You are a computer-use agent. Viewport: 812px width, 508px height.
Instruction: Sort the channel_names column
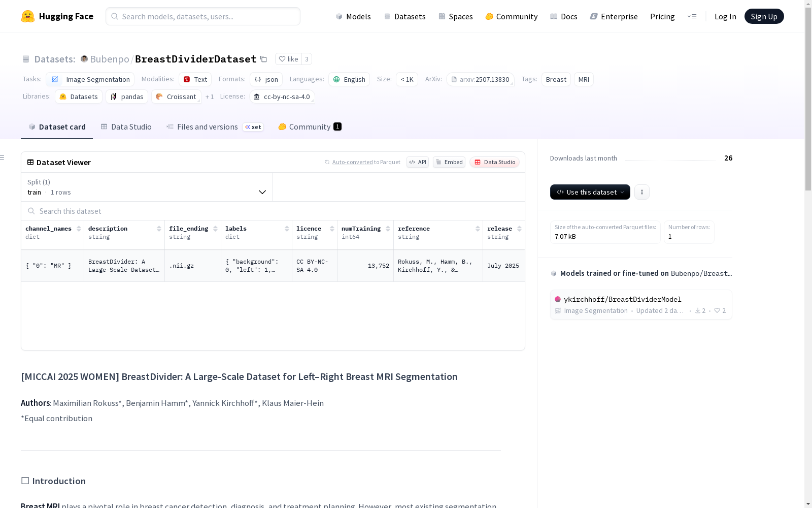pyautogui.click(x=79, y=229)
